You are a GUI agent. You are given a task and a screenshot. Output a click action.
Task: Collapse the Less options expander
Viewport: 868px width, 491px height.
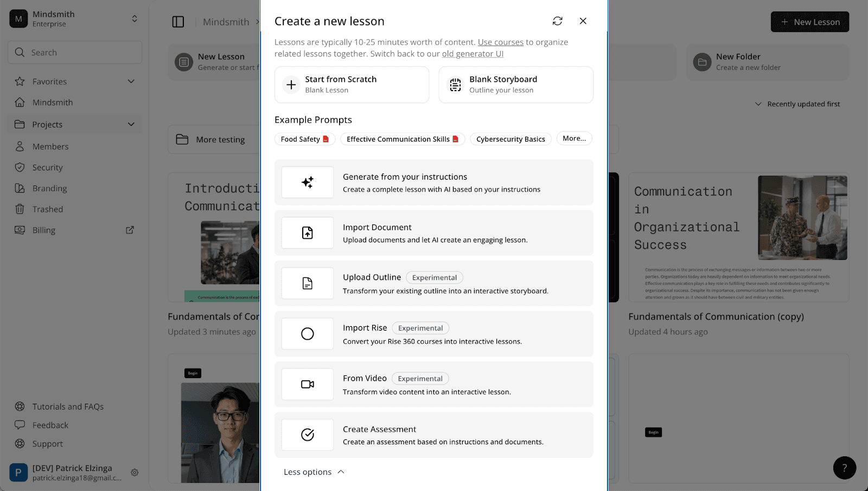[x=314, y=472]
